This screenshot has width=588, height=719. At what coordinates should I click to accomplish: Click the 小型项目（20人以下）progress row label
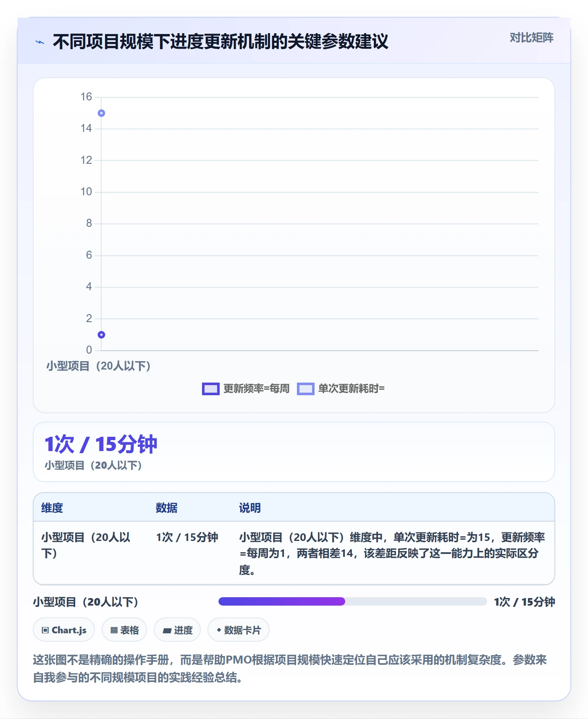click(86, 602)
